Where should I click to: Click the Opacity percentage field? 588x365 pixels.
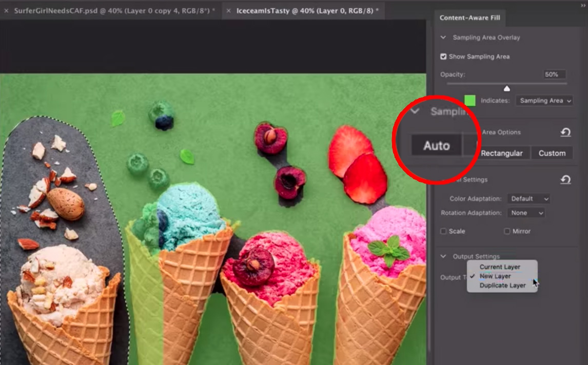554,74
